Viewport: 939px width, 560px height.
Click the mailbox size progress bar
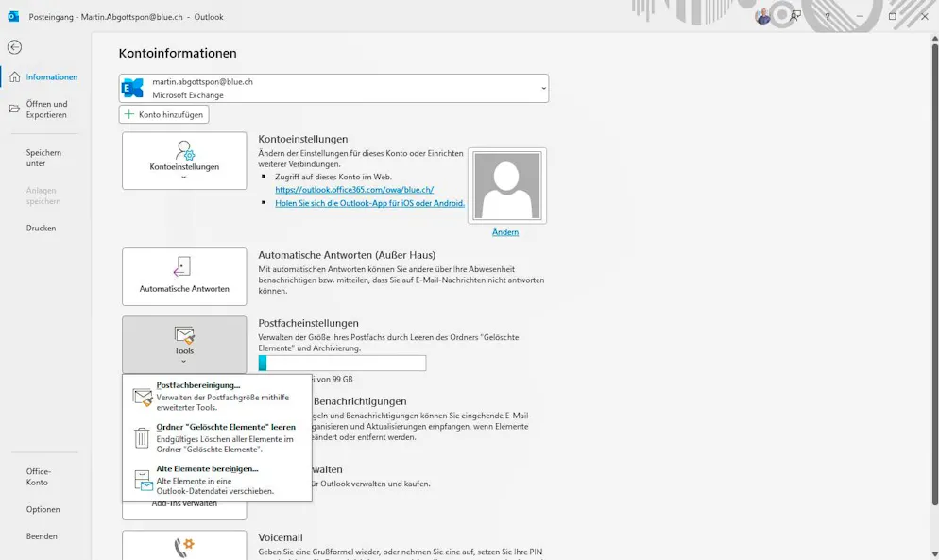pyautogui.click(x=342, y=363)
